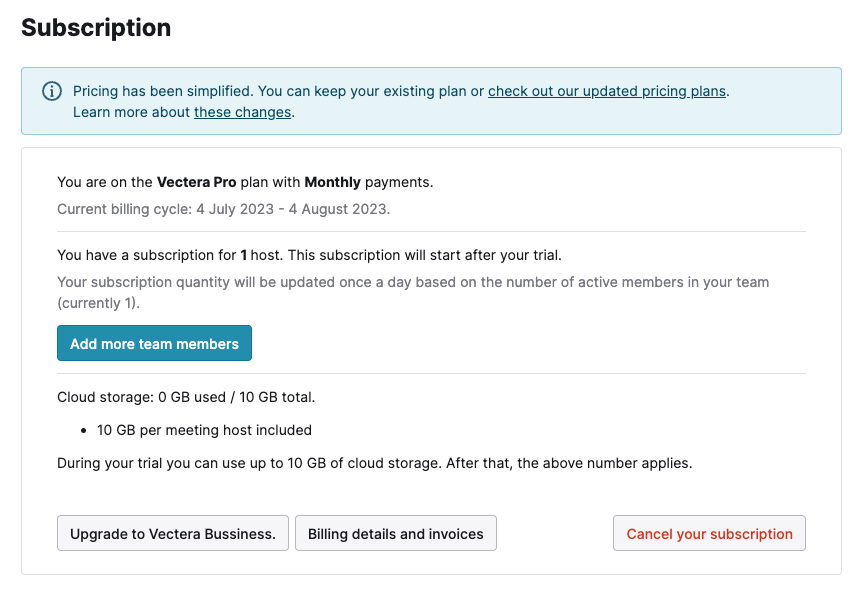This screenshot has height=594, width=863.
Task: Select the Subscription page heading
Action: [96, 28]
